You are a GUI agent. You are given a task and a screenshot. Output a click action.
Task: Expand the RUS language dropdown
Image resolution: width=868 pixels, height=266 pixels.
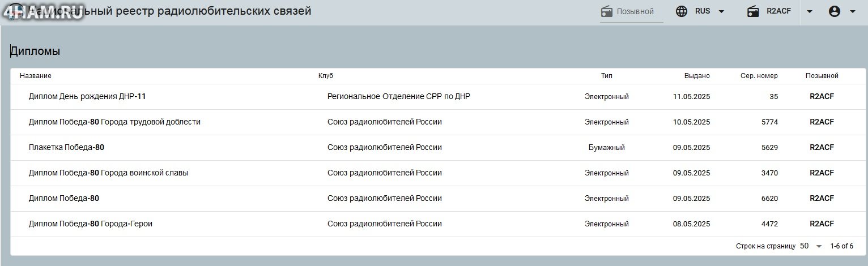[721, 11]
